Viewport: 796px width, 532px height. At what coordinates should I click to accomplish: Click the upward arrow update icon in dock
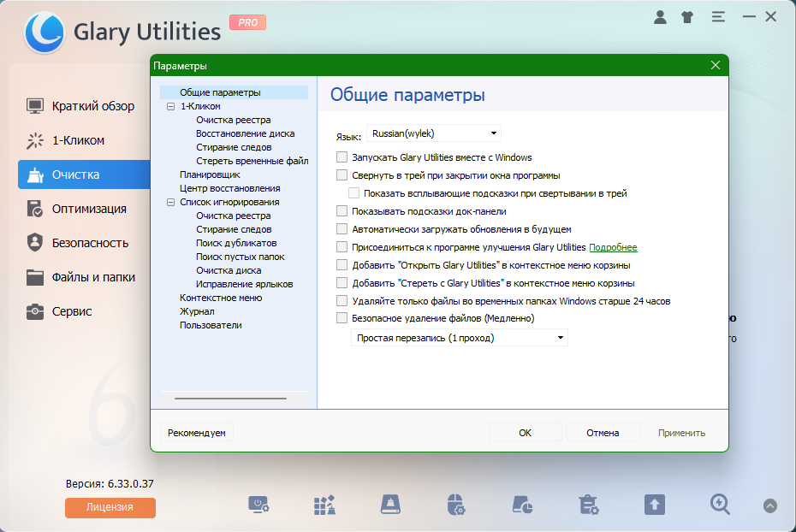pos(654,505)
